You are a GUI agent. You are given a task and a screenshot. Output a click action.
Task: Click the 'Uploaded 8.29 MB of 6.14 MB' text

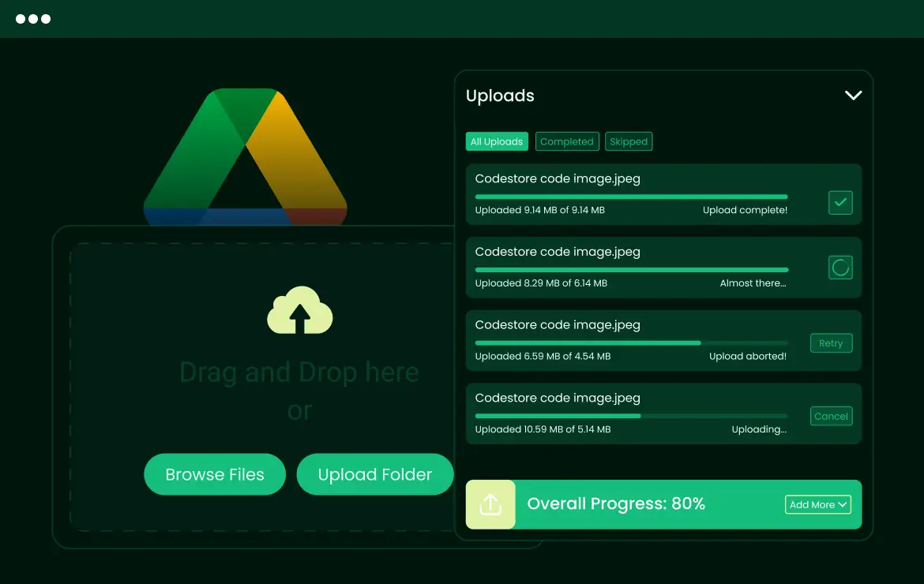click(x=541, y=283)
